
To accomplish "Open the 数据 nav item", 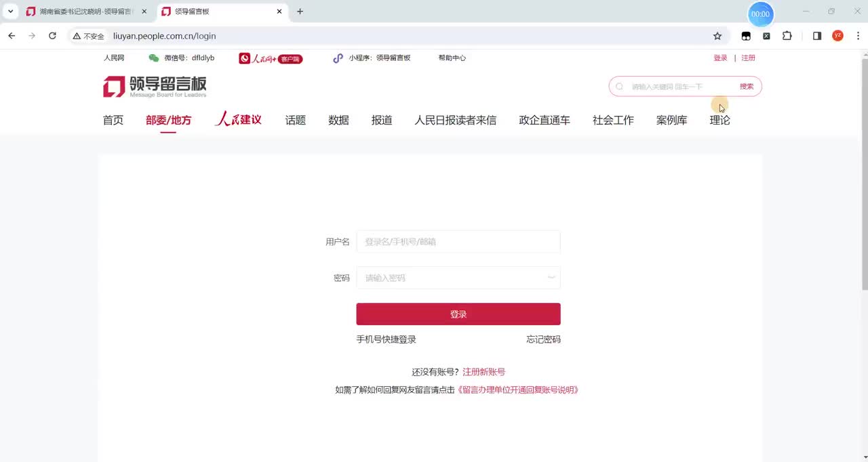I will pos(338,120).
